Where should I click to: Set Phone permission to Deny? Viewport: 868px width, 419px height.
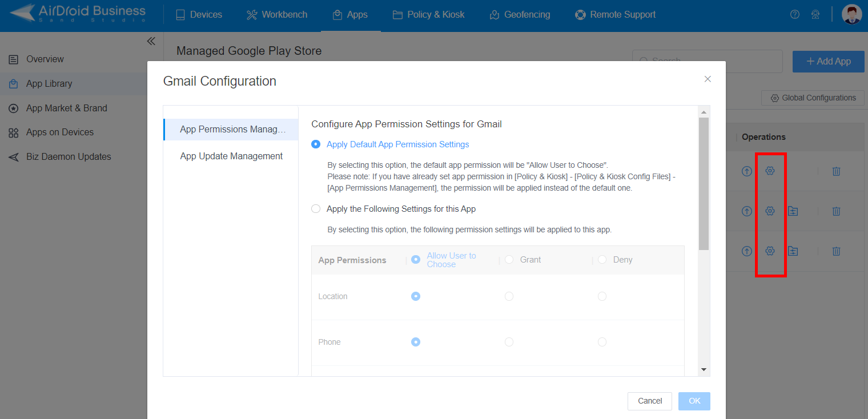[x=602, y=342]
